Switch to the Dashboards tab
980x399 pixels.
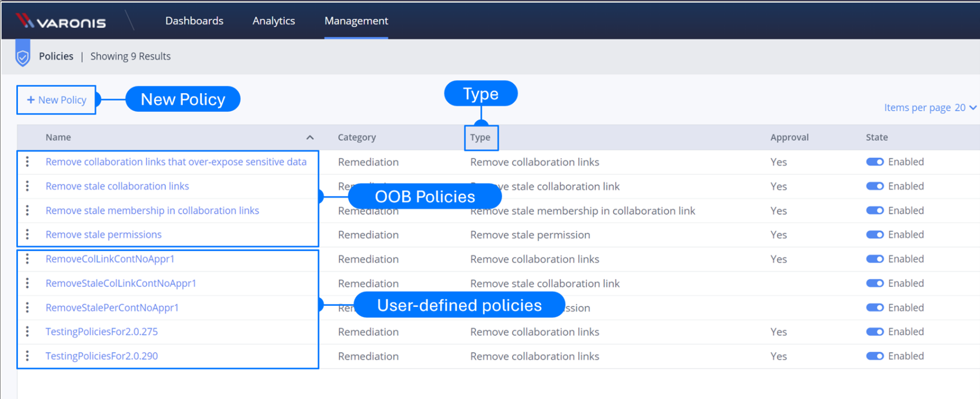pos(194,21)
